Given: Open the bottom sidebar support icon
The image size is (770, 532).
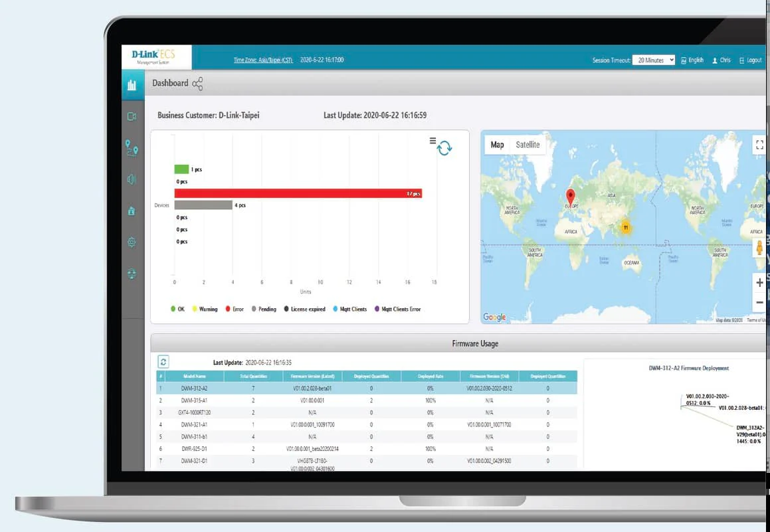Looking at the screenshot, I should [x=132, y=274].
